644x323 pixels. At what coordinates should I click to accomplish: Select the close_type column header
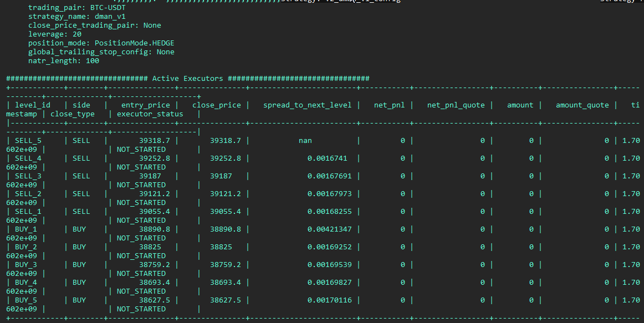73,114
